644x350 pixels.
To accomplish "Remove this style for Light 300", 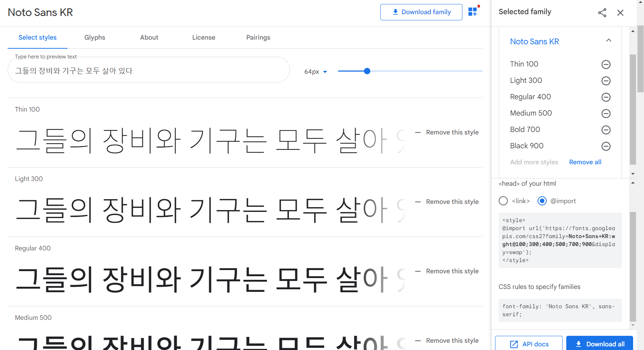I will click(x=447, y=202).
